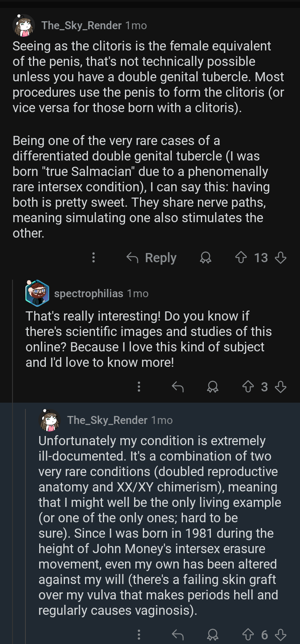Screen dimensions: 300x644
Task: Upvote spectrophilias's comment
Action: 248,387
